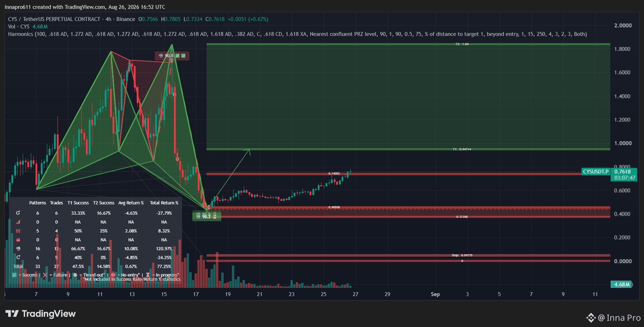This screenshot has width=644, height=327.
Task: Click the Butterfly pattern icon in stats table
Action: [x=18, y=231]
